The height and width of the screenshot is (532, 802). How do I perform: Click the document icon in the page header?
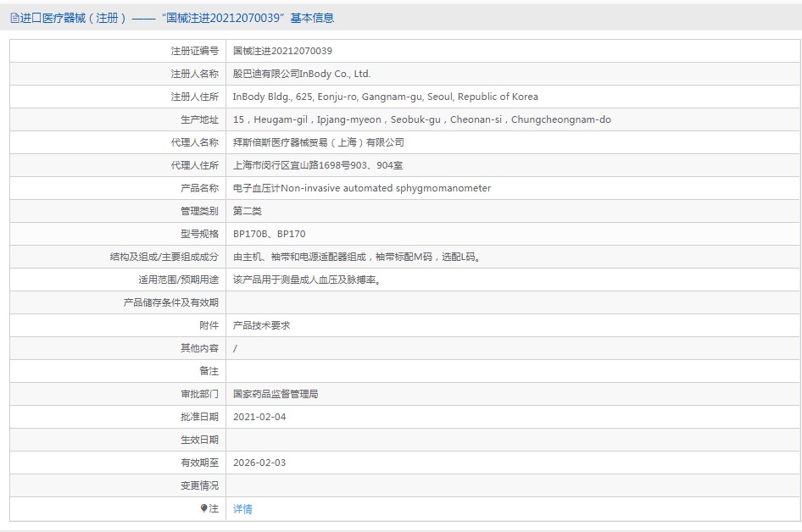coord(14,18)
